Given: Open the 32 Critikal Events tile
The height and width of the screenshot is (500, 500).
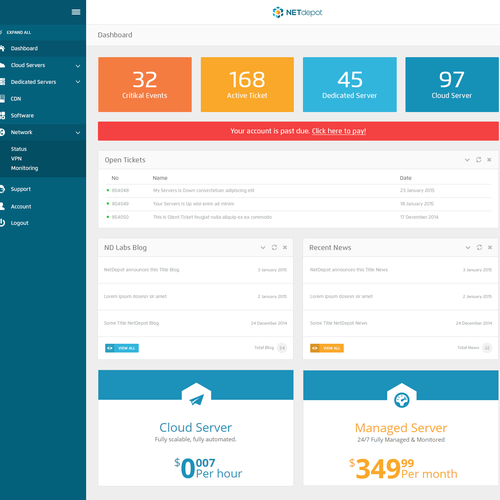Looking at the screenshot, I should click(145, 84).
